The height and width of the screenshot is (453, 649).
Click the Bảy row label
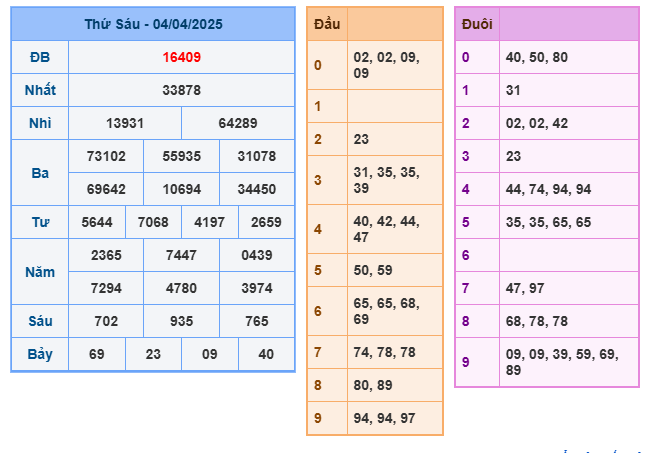40,354
